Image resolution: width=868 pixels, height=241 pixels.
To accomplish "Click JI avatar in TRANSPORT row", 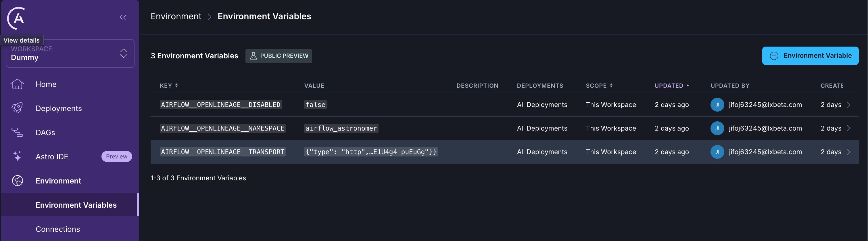I will (x=717, y=152).
